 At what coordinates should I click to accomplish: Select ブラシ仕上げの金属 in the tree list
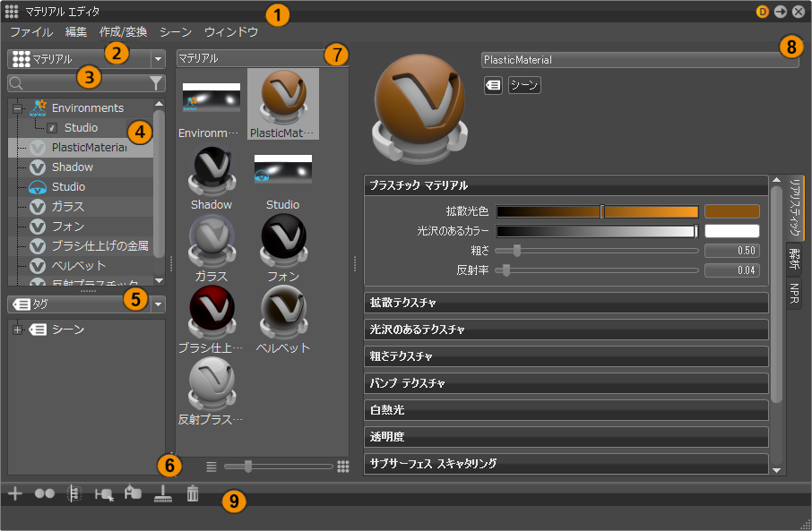pos(81,246)
